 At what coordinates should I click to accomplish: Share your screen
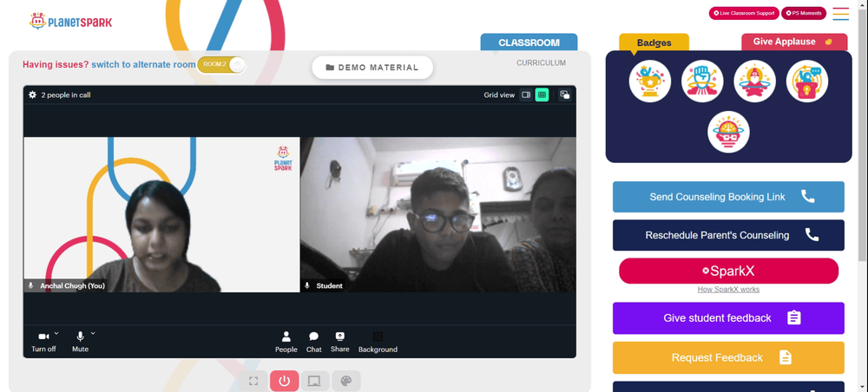pos(340,343)
